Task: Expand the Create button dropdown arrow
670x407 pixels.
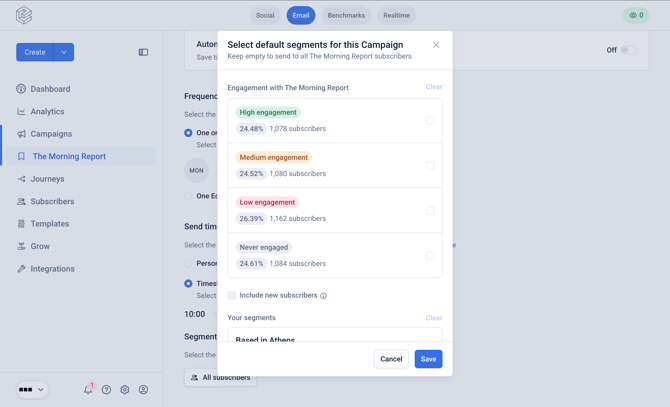Action: [x=64, y=52]
